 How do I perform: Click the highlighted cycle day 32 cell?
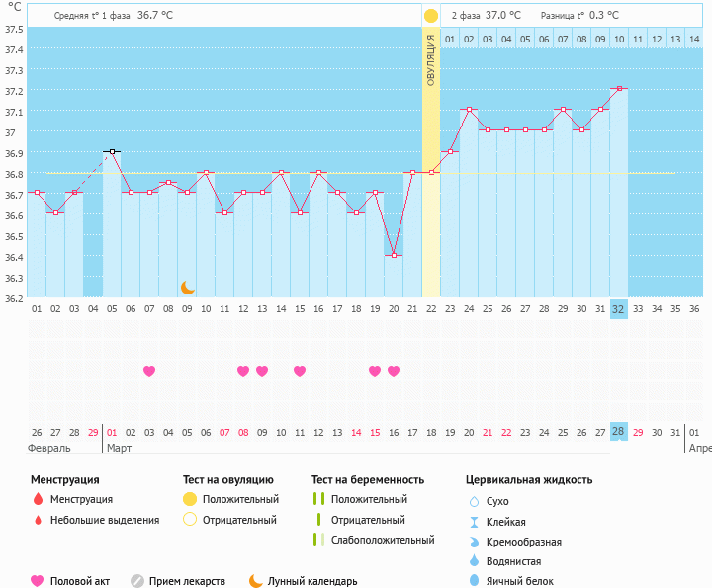point(619,308)
